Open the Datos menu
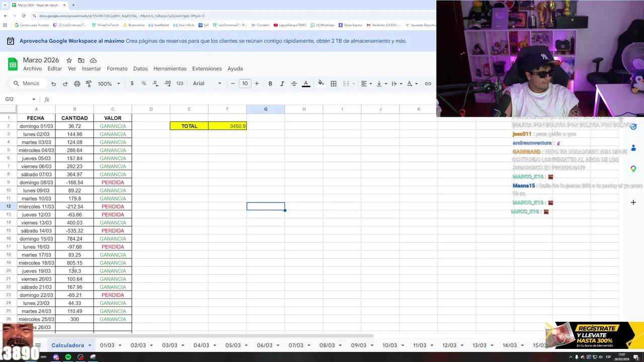The image size is (644, 362). tap(140, 68)
